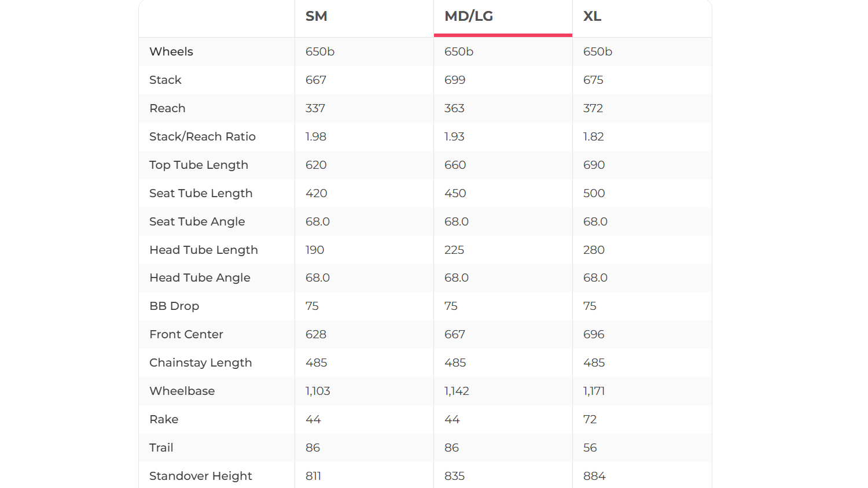The width and height of the screenshot is (868, 488).
Task: Click the SM Stack value 667
Action: click(316, 80)
